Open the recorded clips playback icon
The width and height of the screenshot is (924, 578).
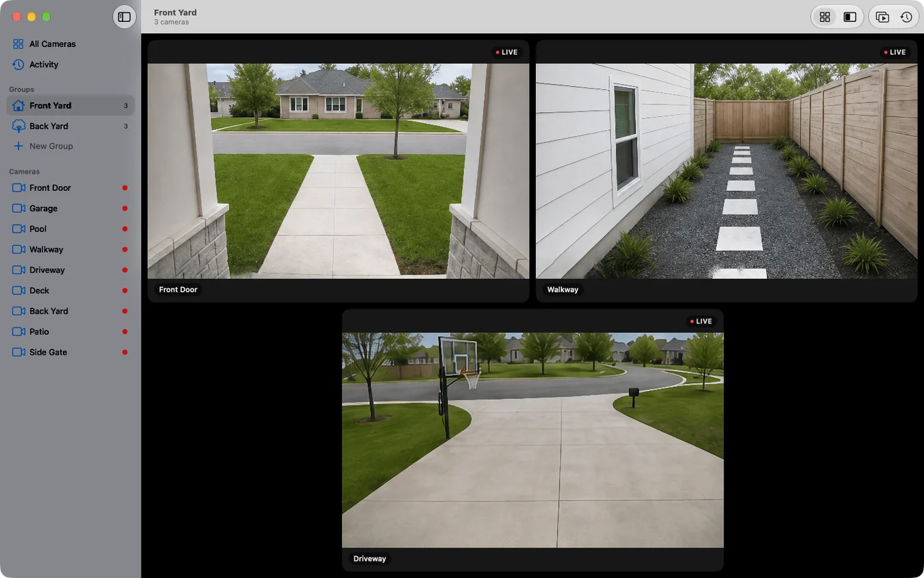click(x=882, y=17)
